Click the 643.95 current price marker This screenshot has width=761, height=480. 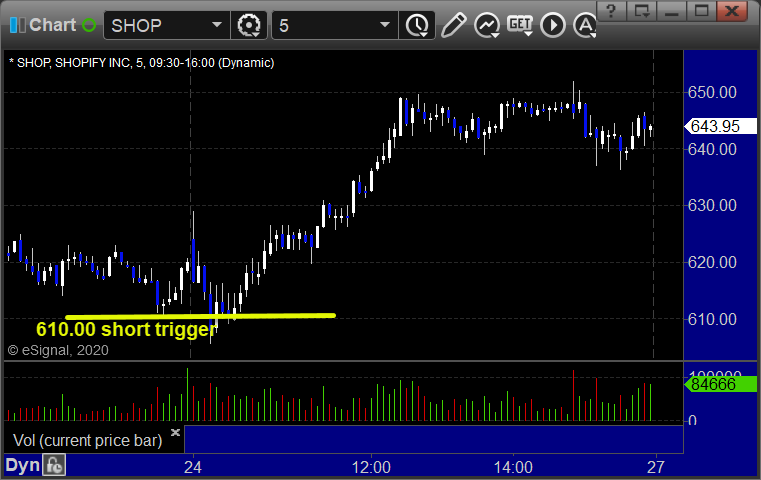pyautogui.click(x=720, y=126)
